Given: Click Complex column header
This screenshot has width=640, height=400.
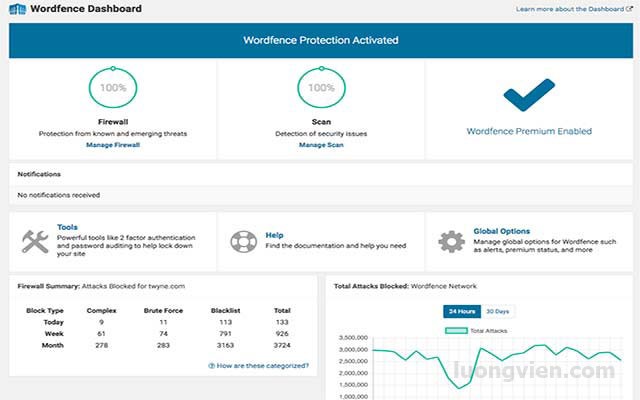Looking at the screenshot, I should click(x=102, y=311).
